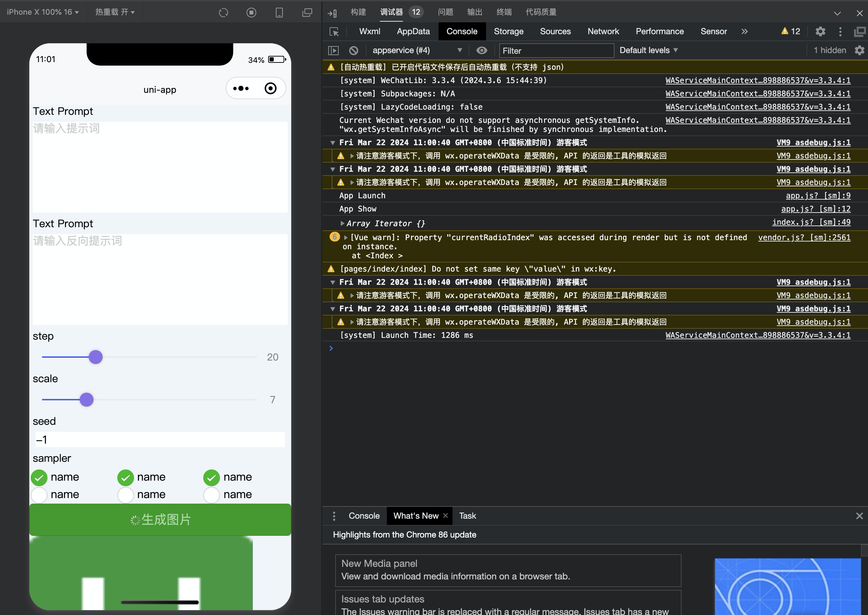Close the bottom drawer panel
Screen dimensions: 868x615
click(x=859, y=516)
